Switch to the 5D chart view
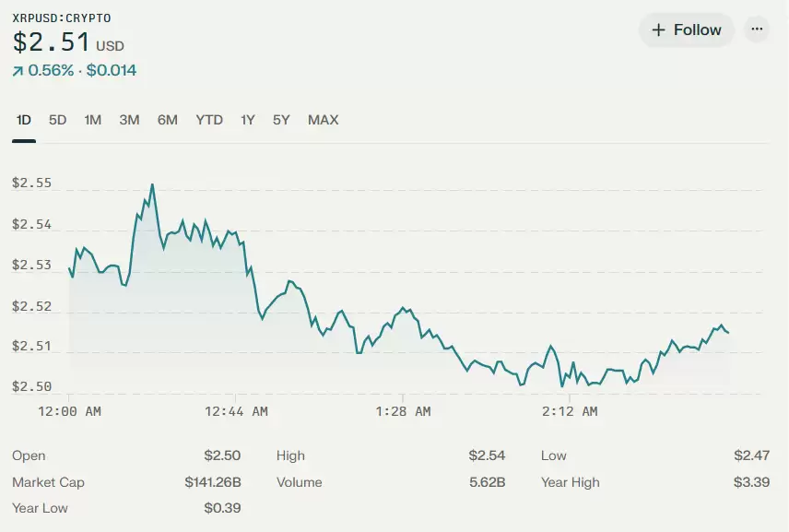The image size is (789, 532). [56, 120]
